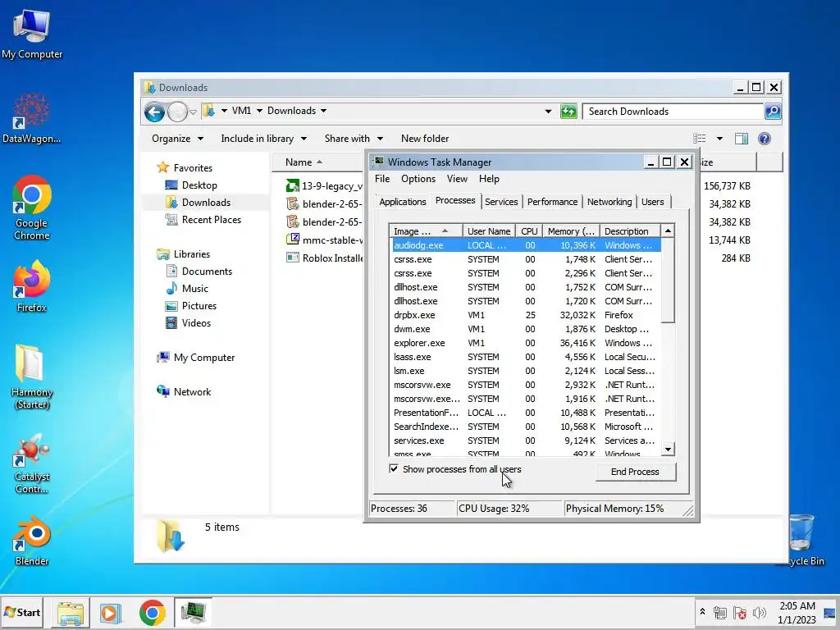Select the drpbx.exe process row
Screen dimensions: 840x630
pos(527,315)
